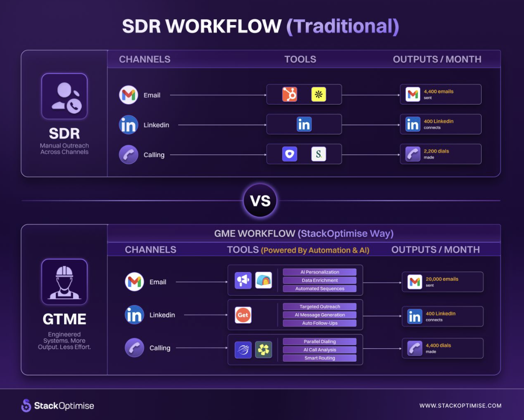The image size is (524, 420).
Task: Click the '400 Linkedin' text in SDR outputs
Action: 438,121
